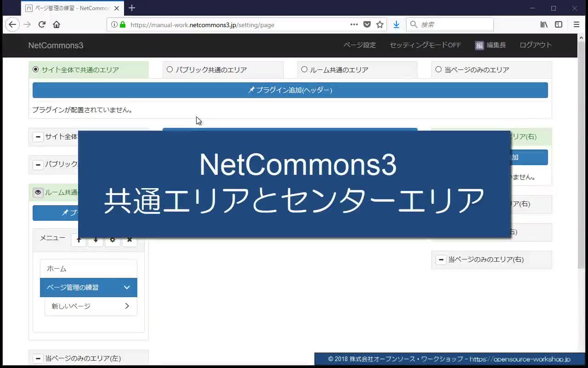Select 当ページのみのエリア radio
Image resolution: width=588 pixels, height=368 pixels.
pyautogui.click(x=438, y=69)
